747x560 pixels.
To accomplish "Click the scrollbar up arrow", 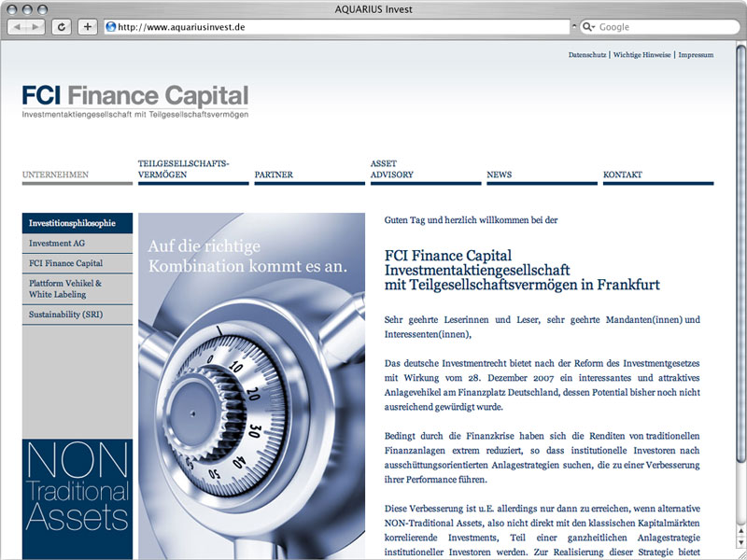I will pyautogui.click(x=740, y=530).
